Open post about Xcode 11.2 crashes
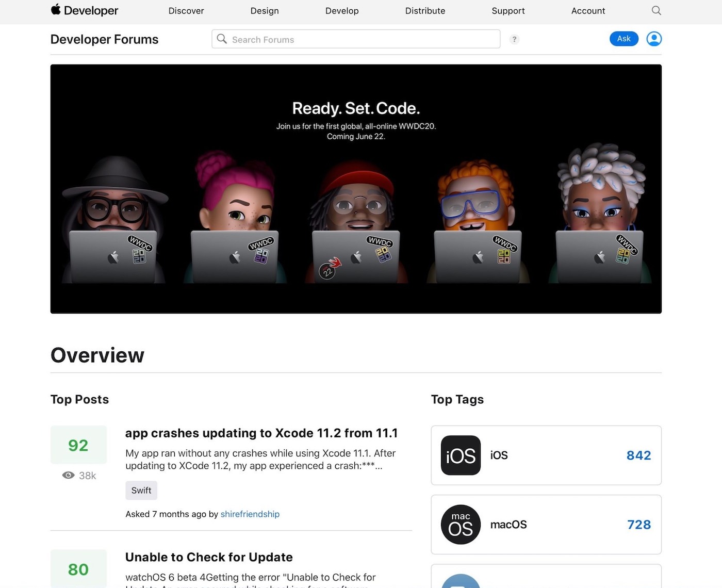 click(x=261, y=433)
